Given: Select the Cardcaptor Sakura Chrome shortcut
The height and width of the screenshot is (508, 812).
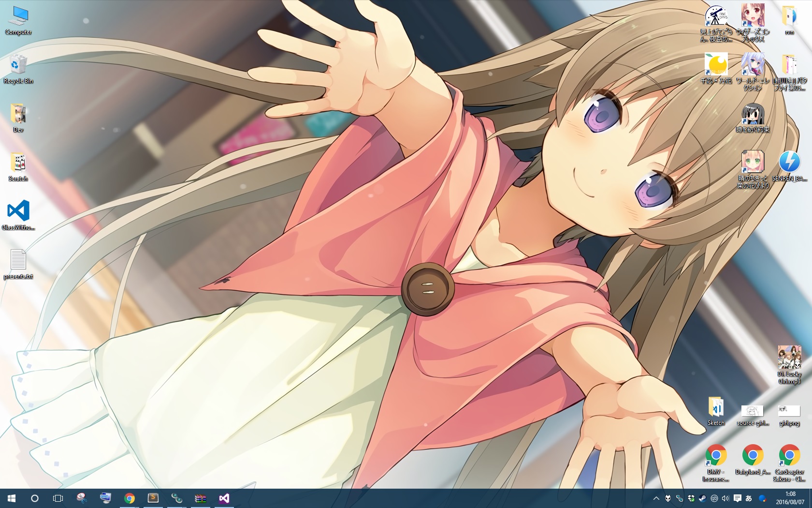Looking at the screenshot, I should click(x=789, y=463).
